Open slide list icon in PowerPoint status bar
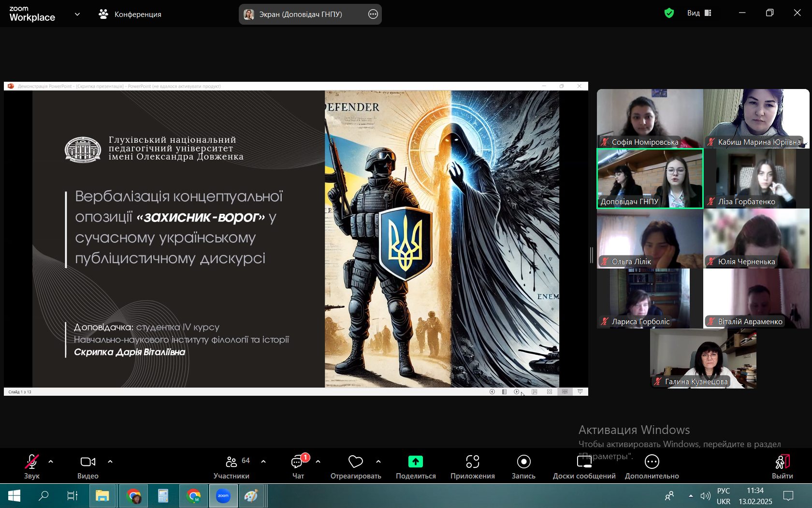Image resolution: width=812 pixels, height=508 pixels. click(504, 392)
